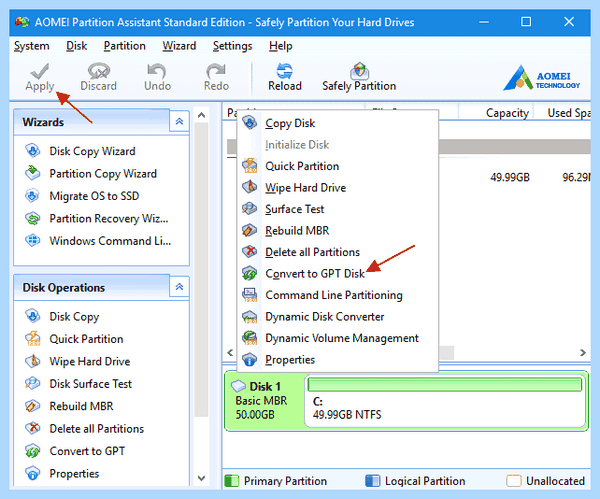Click the Reload toolbar icon

(x=285, y=71)
